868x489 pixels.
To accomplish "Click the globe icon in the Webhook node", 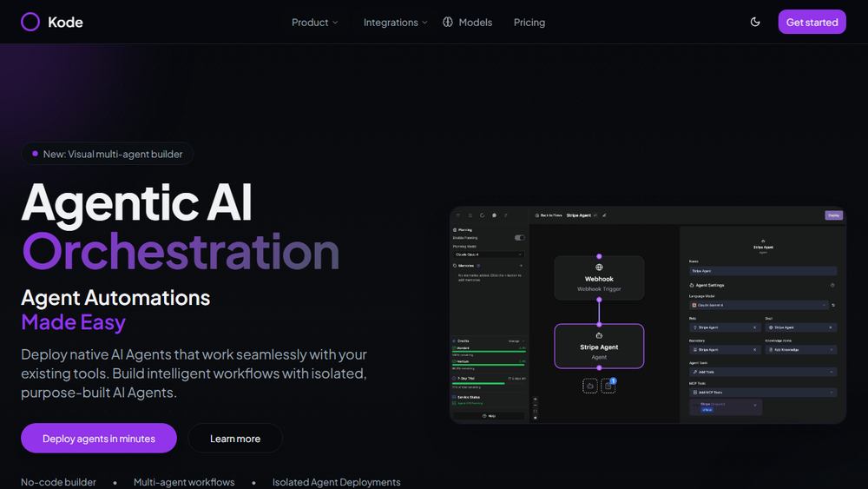I will [599, 267].
